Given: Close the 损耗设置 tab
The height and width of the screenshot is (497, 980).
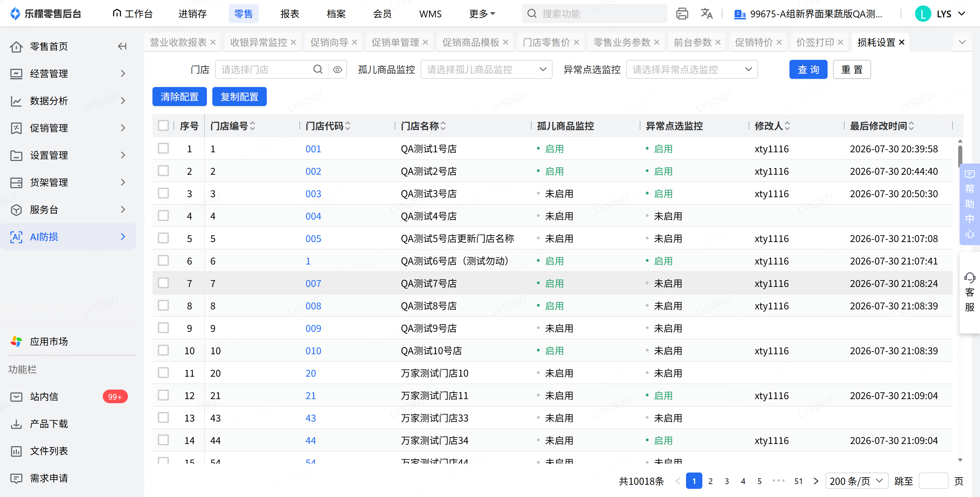Looking at the screenshot, I should click(901, 42).
